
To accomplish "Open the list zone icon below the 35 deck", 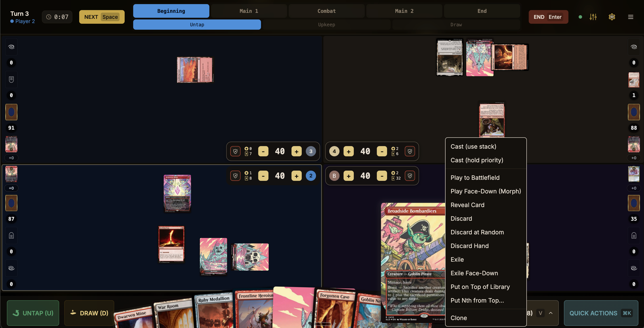I will click(634, 236).
